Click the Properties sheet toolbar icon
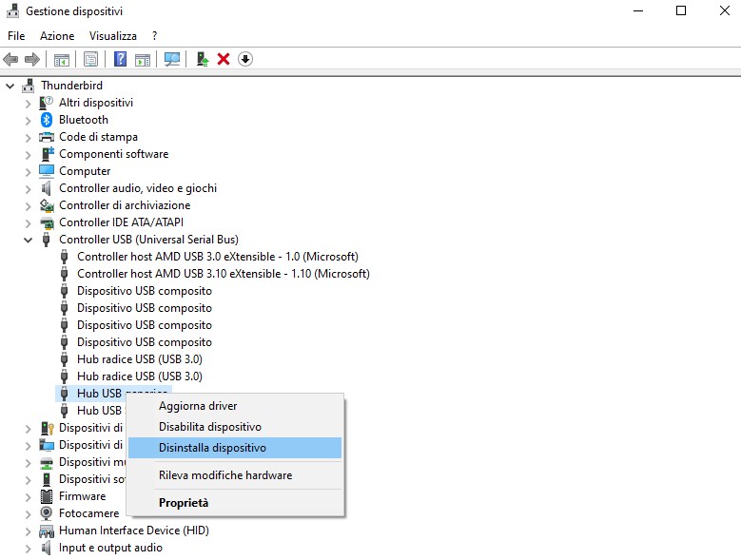741x560 pixels. (90, 59)
